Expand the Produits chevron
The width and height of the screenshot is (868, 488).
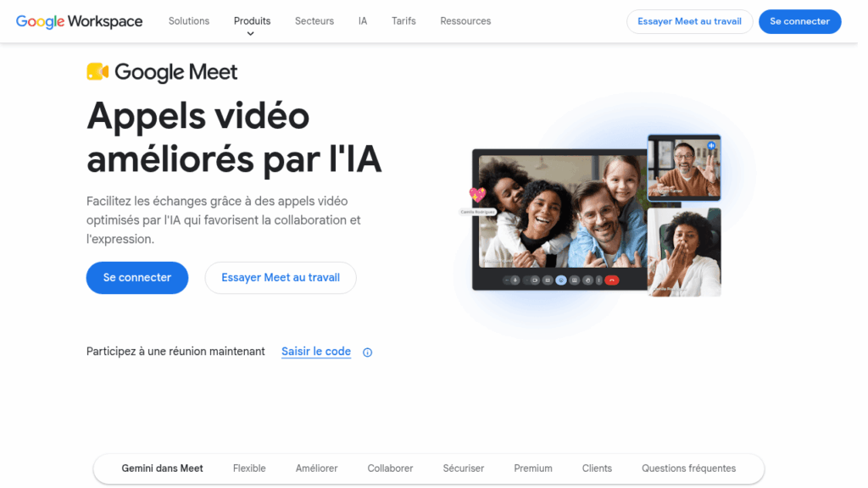pos(251,34)
